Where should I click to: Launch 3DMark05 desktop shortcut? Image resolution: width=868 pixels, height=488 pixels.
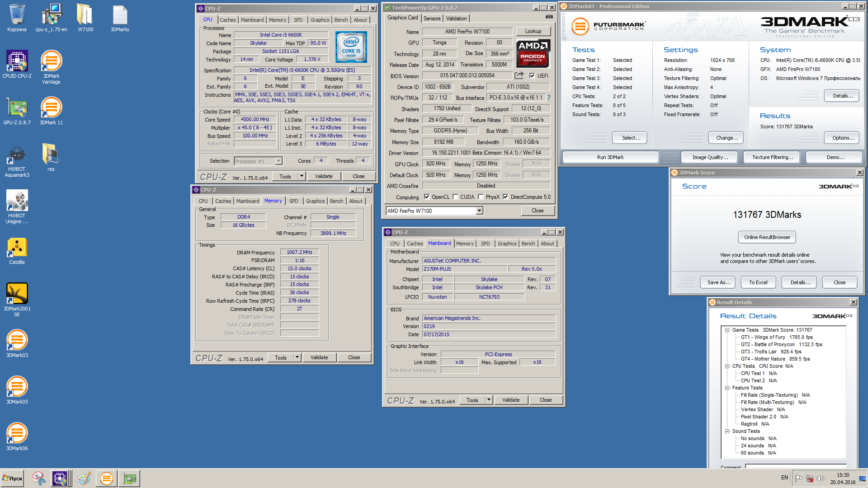[x=17, y=390]
